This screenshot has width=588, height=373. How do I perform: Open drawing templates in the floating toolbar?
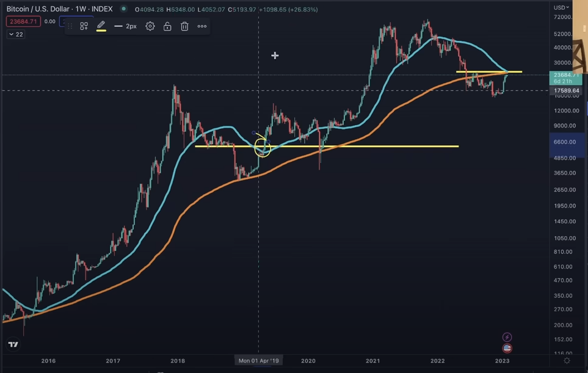coord(84,26)
